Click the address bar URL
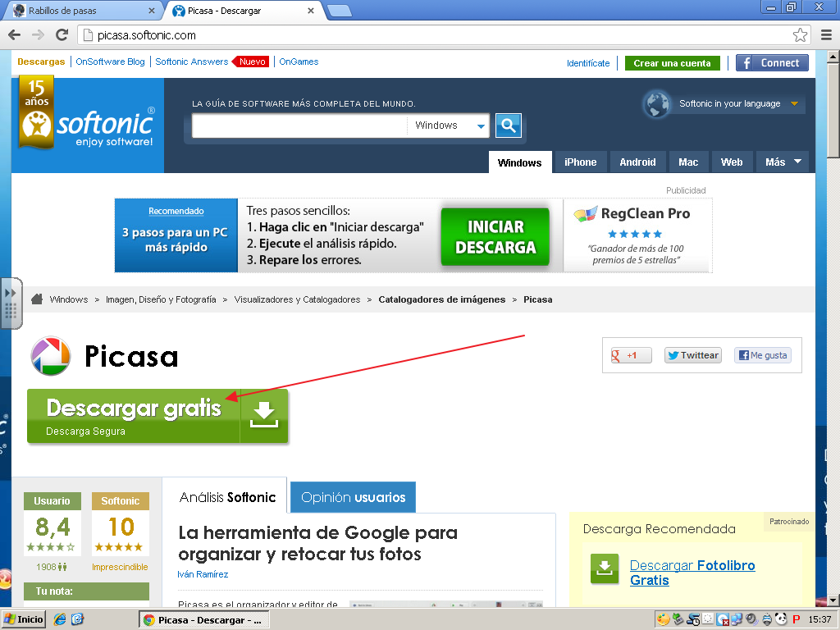This screenshot has height=630, width=840. [x=146, y=35]
